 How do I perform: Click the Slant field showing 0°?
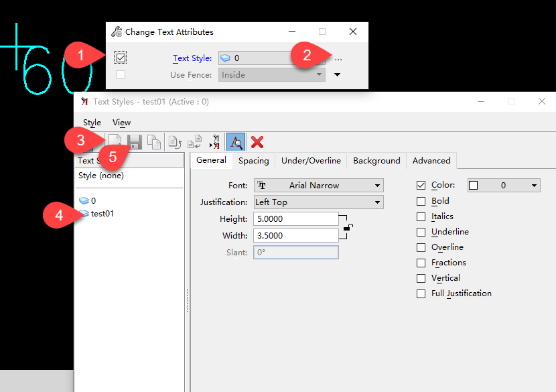click(295, 253)
